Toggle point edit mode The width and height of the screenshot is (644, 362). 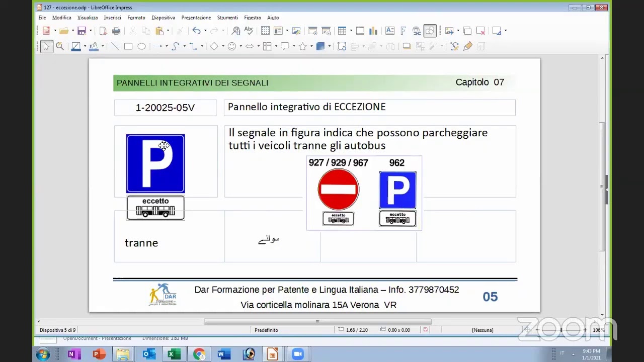pyautogui.click(x=454, y=46)
